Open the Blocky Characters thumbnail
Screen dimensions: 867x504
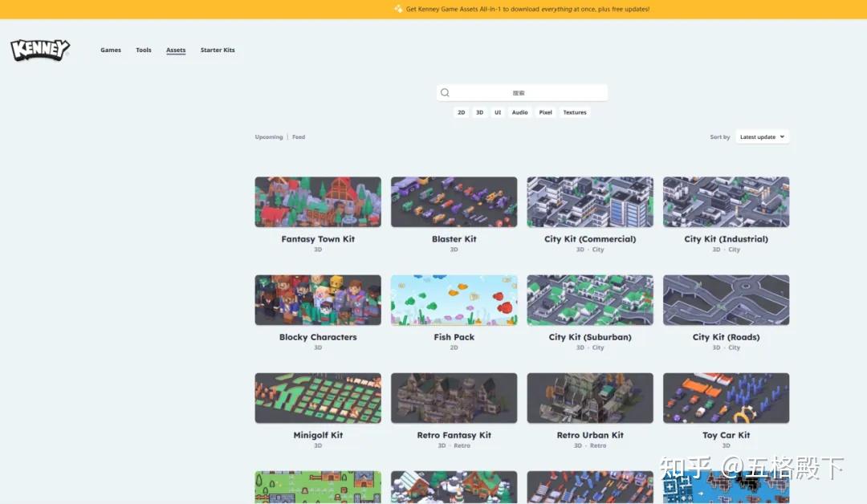point(318,300)
